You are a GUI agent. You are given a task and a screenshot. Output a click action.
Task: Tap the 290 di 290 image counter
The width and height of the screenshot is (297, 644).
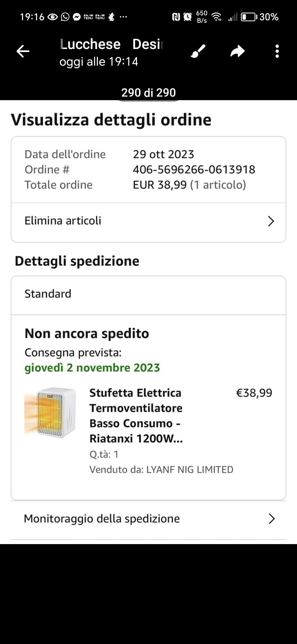pos(148,93)
